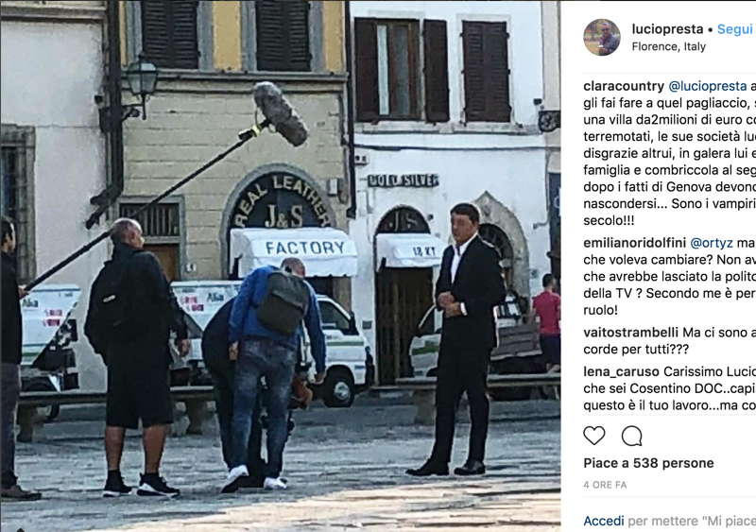756x532 pixels.
Task: Select the man in suit in photo
Action: tap(459, 339)
